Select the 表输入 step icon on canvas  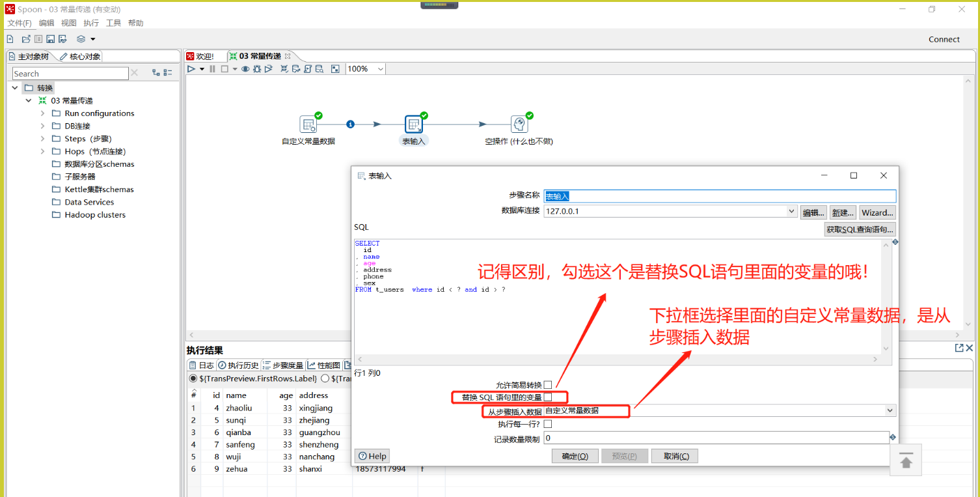(413, 124)
